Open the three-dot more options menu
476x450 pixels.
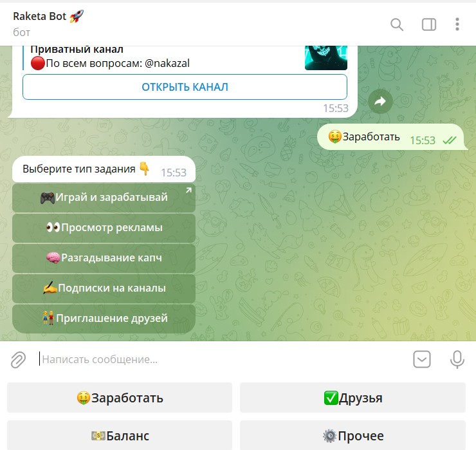[457, 24]
